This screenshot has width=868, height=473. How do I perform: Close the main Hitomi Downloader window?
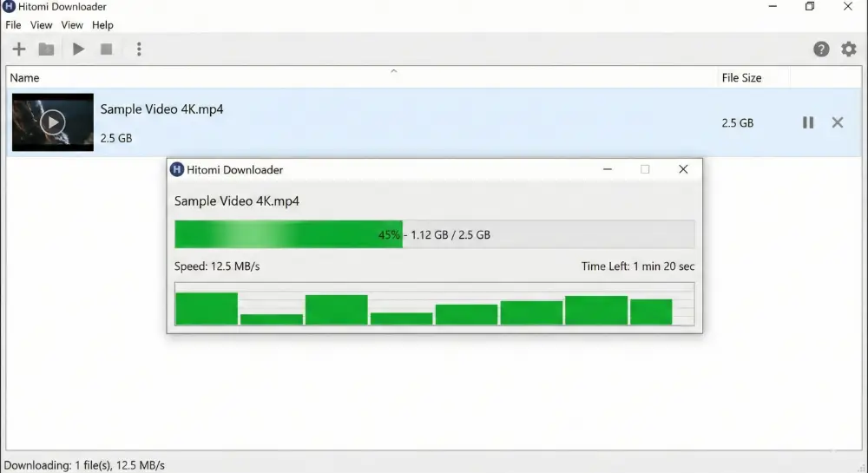pos(847,6)
